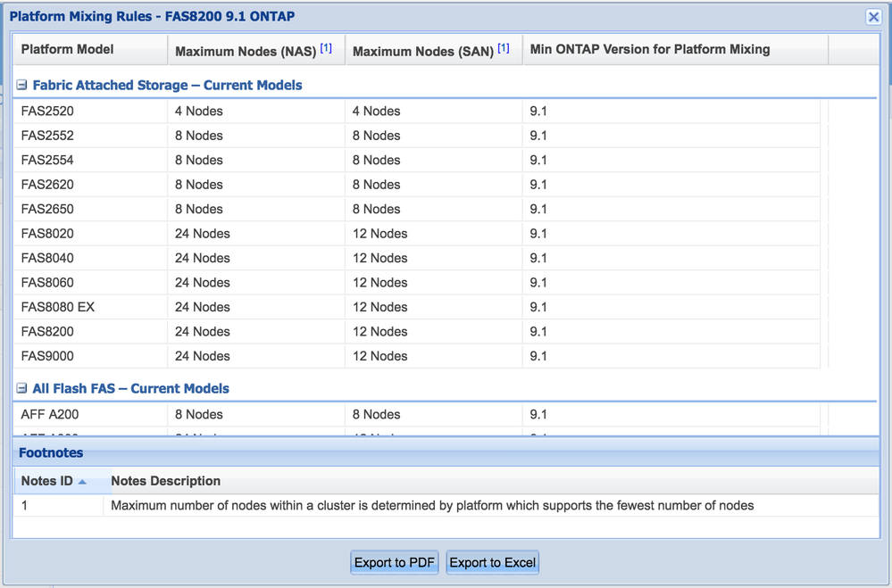Image resolution: width=892 pixels, height=588 pixels.
Task: Select the FAS2552 platform cell
Action: (x=90, y=136)
